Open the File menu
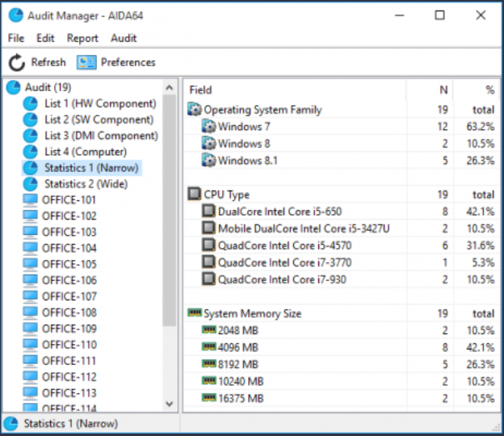Viewport: 504px width, 436px height. (x=16, y=38)
